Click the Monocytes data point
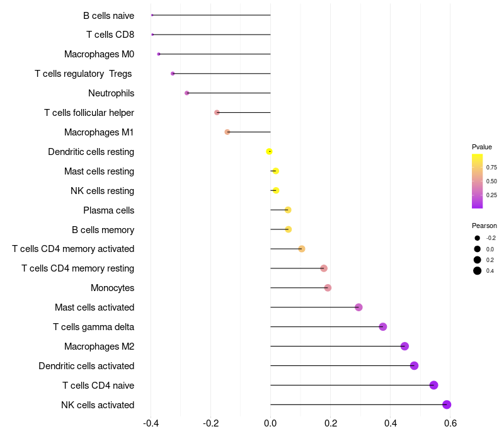 point(328,288)
